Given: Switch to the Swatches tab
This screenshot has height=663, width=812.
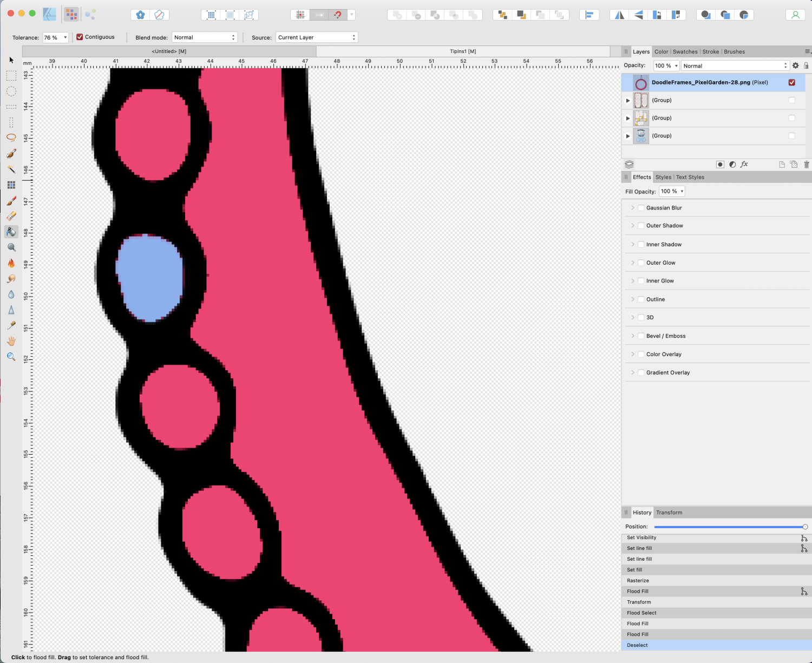Looking at the screenshot, I should click(685, 51).
